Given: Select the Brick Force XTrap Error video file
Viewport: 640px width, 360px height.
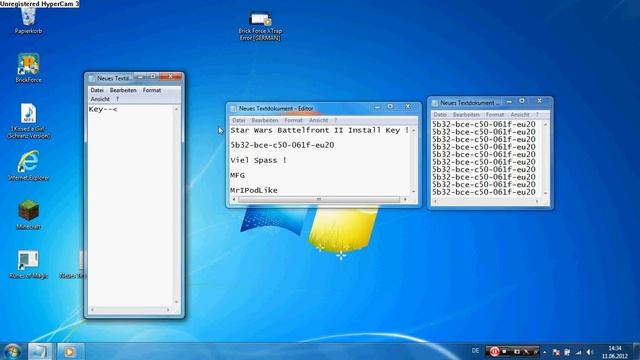Looking at the screenshot, I should [260, 26].
